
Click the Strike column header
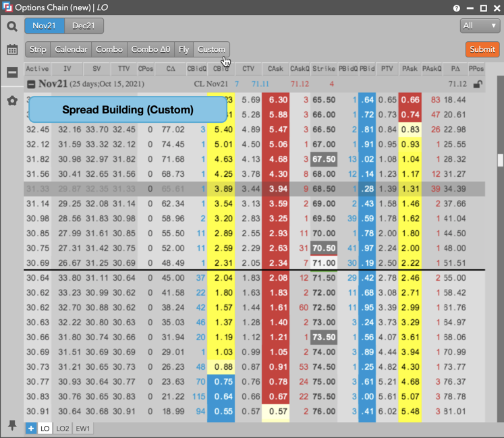pyautogui.click(x=323, y=69)
